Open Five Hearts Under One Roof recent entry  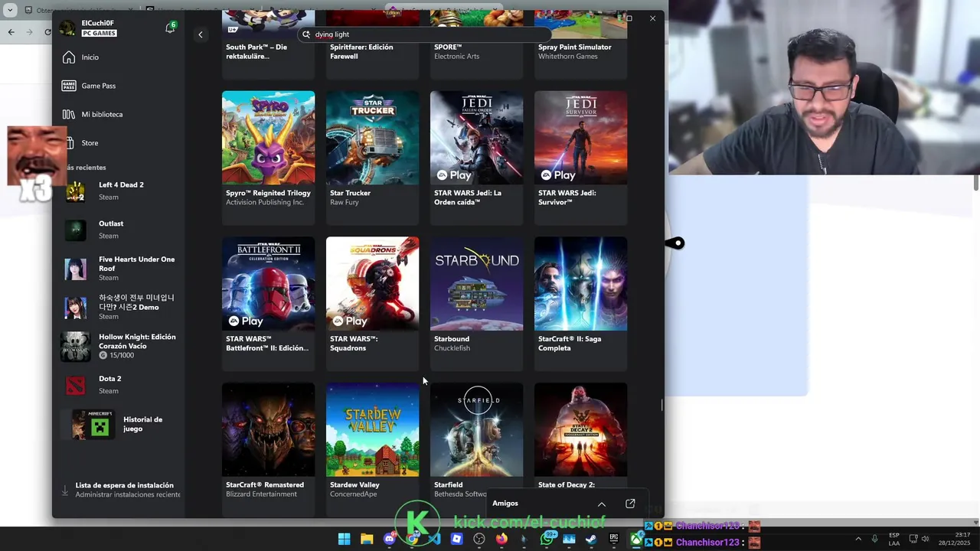[119, 269]
